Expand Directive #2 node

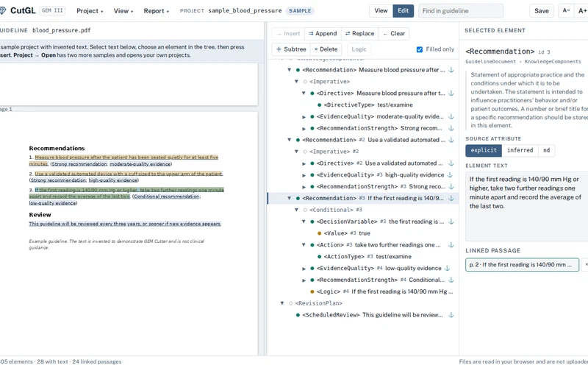click(x=304, y=163)
